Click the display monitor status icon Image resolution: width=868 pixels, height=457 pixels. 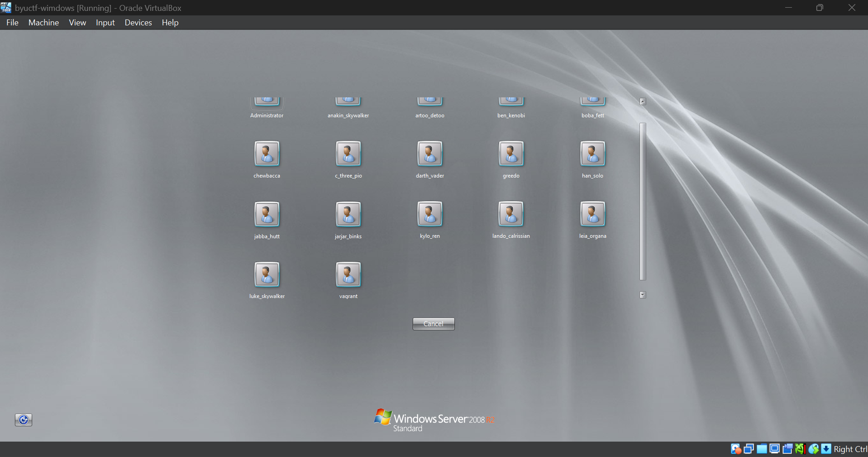(775, 449)
